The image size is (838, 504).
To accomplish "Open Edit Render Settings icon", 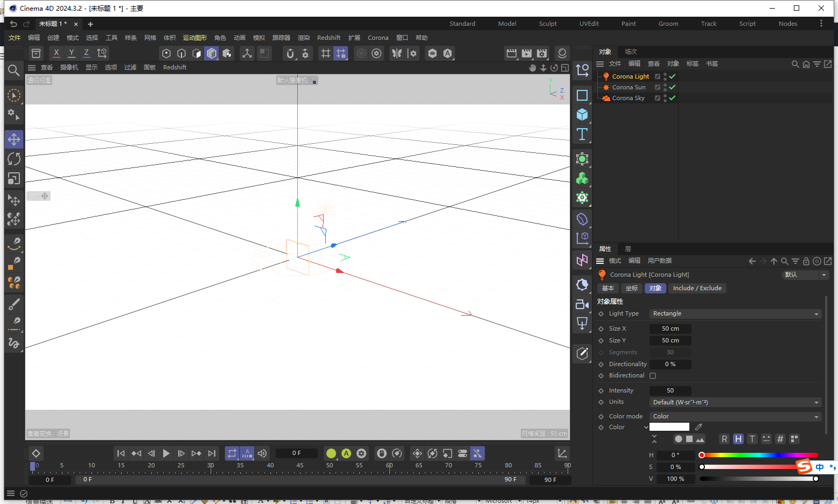I will coord(542,53).
